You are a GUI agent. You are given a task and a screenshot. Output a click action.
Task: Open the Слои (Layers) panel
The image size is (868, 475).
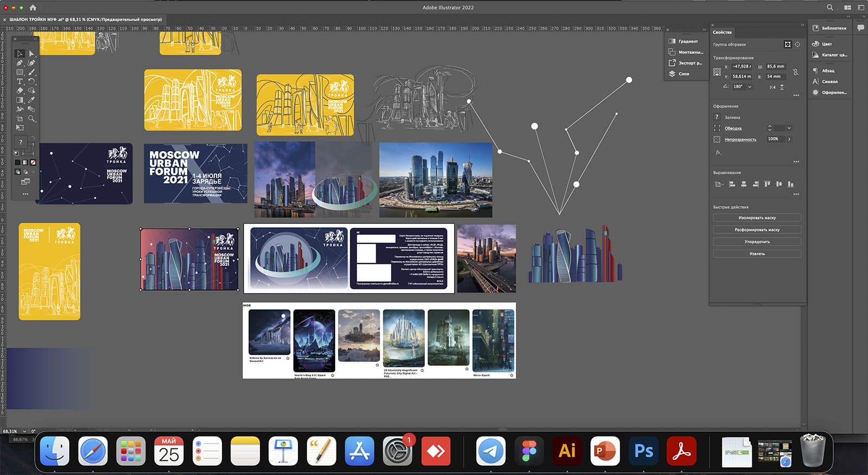pyautogui.click(x=684, y=74)
